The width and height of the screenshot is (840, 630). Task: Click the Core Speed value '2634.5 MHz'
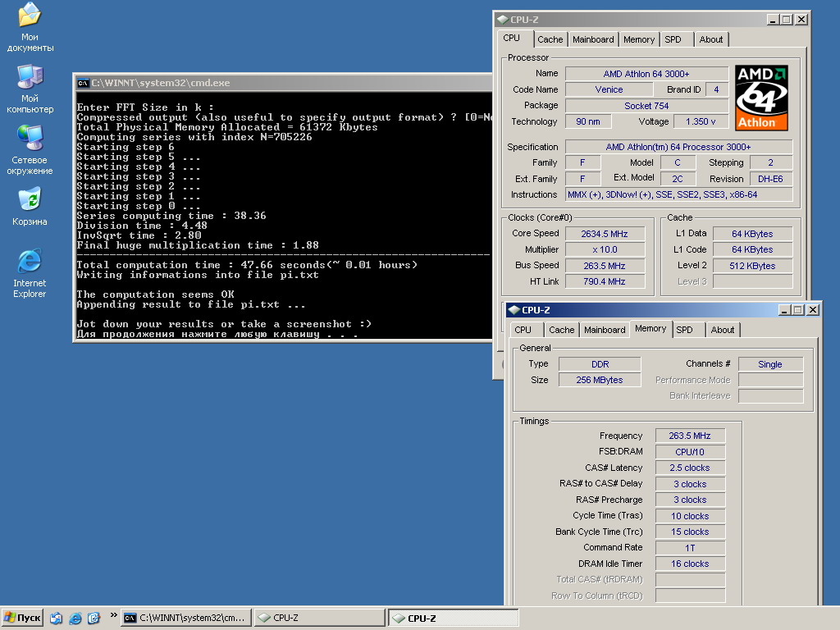pos(605,234)
